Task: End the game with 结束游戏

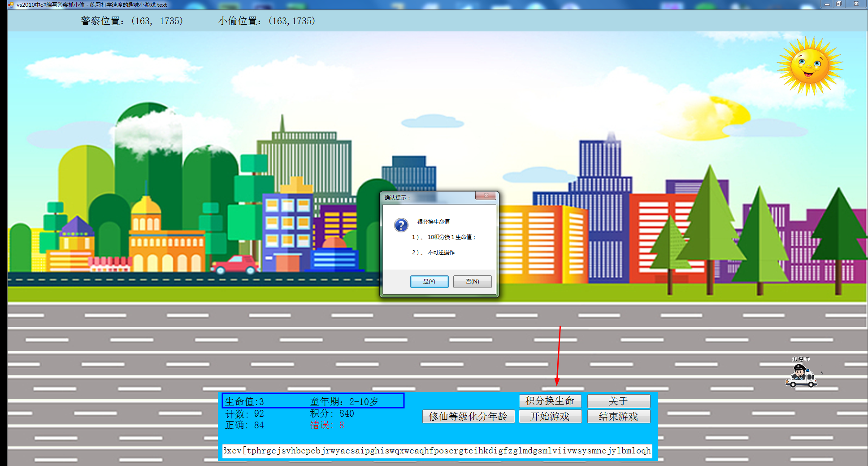Action: coord(618,416)
